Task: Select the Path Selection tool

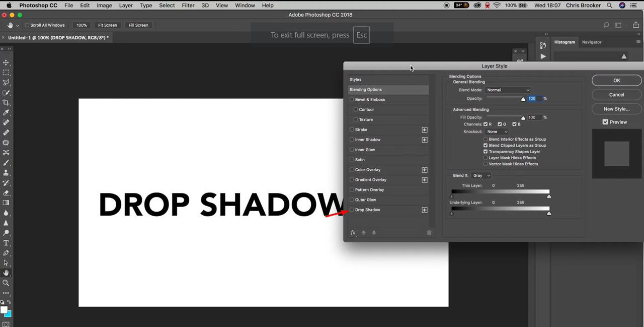Action: 6,263
